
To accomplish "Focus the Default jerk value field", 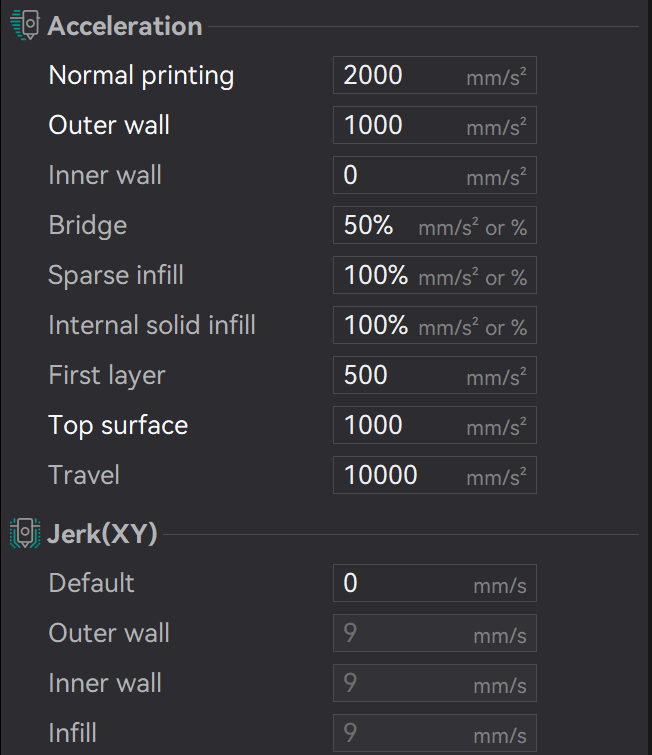I will (x=400, y=583).
